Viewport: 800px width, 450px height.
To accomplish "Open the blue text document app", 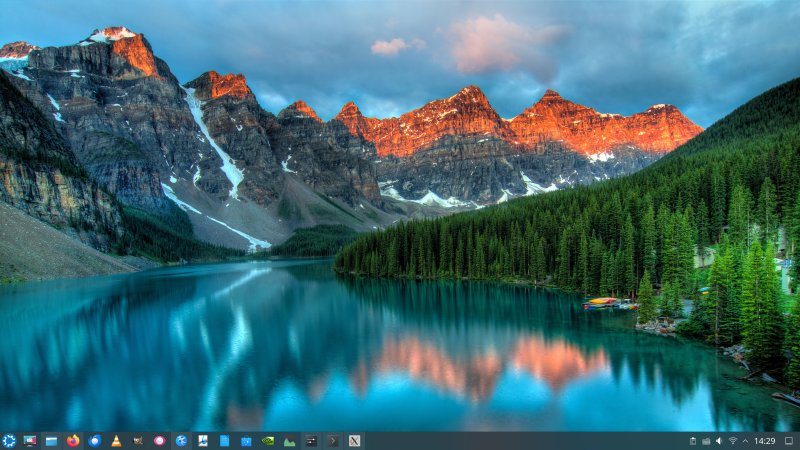I will coord(224,441).
